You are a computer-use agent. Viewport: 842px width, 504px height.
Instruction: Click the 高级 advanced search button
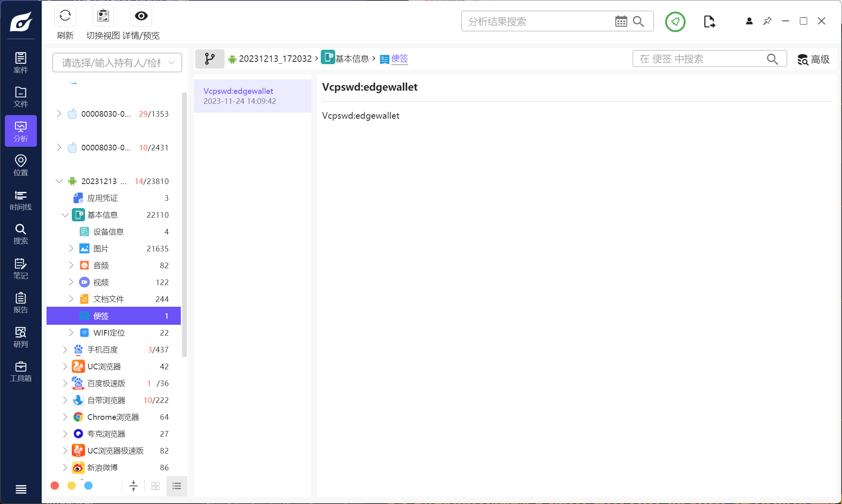(814, 59)
